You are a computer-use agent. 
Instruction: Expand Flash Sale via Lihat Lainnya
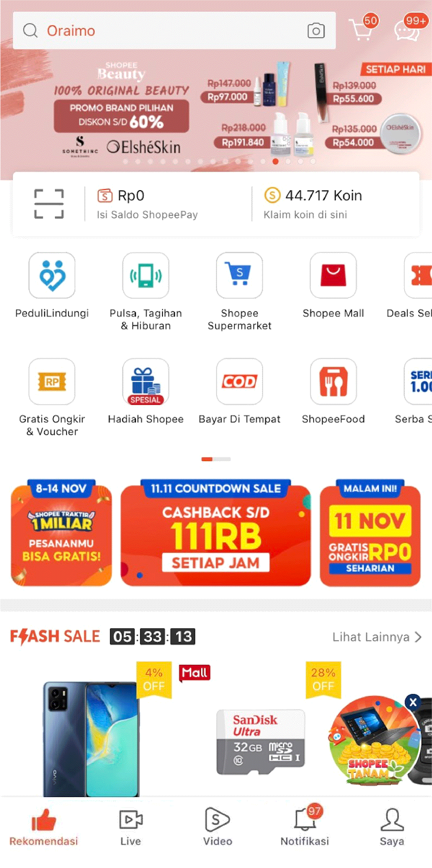point(377,637)
